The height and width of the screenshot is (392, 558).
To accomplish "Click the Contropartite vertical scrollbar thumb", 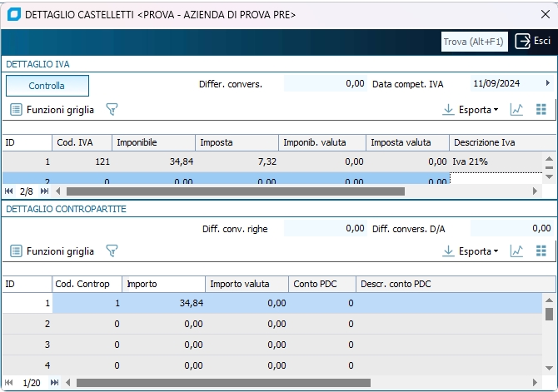I will tap(549, 314).
